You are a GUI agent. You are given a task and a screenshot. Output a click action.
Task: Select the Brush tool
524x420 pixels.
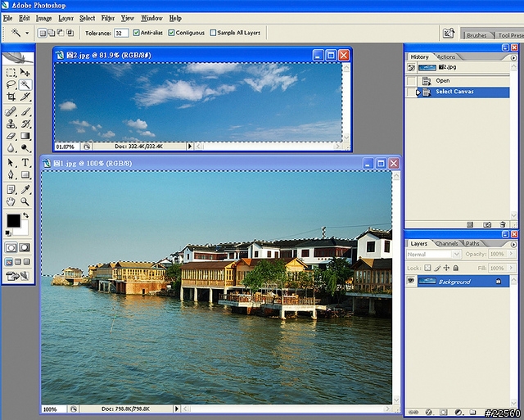coord(25,111)
